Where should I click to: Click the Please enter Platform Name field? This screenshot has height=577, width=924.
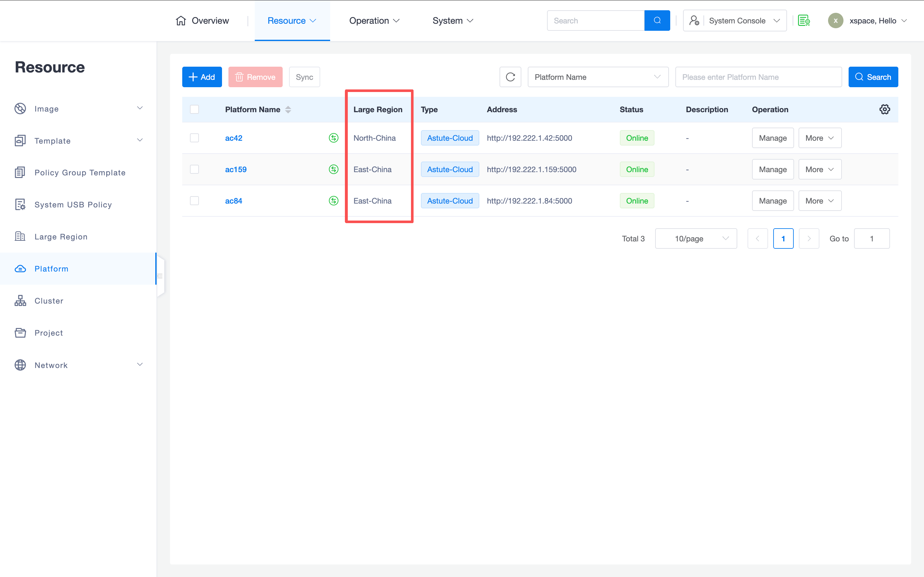[758, 77]
